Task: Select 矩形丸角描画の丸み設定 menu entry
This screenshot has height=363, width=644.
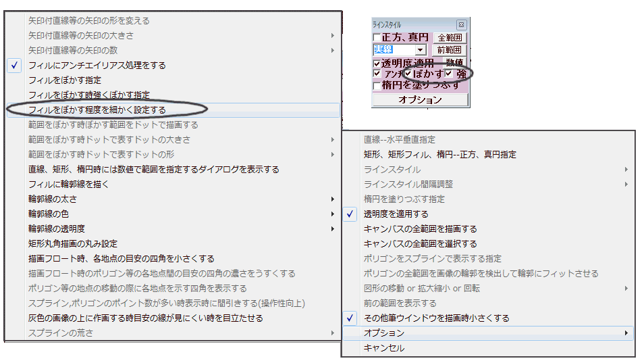Action: (x=72, y=243)
